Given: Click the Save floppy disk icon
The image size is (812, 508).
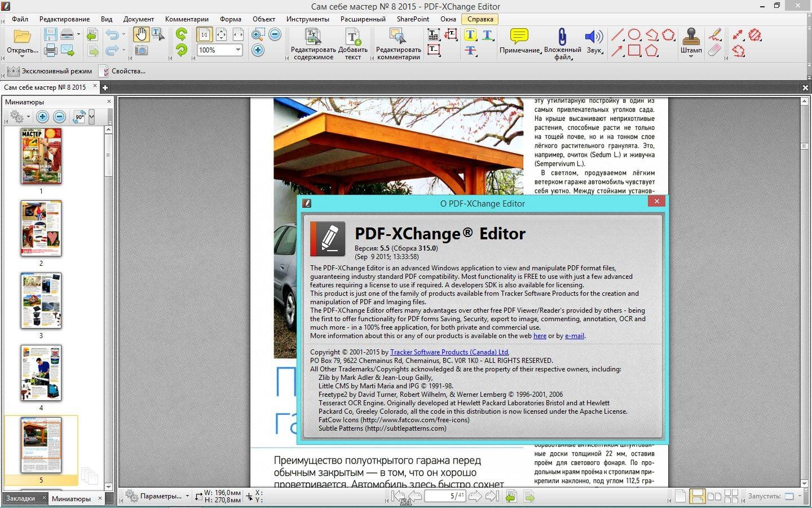Looking at the screenshot, I should point(51,35).
